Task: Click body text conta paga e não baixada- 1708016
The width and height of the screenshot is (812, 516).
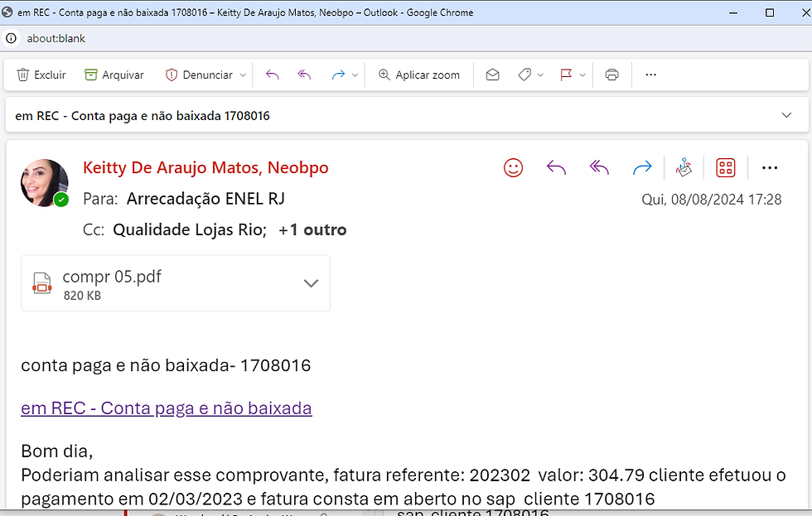Action: (x=166, y=365)
